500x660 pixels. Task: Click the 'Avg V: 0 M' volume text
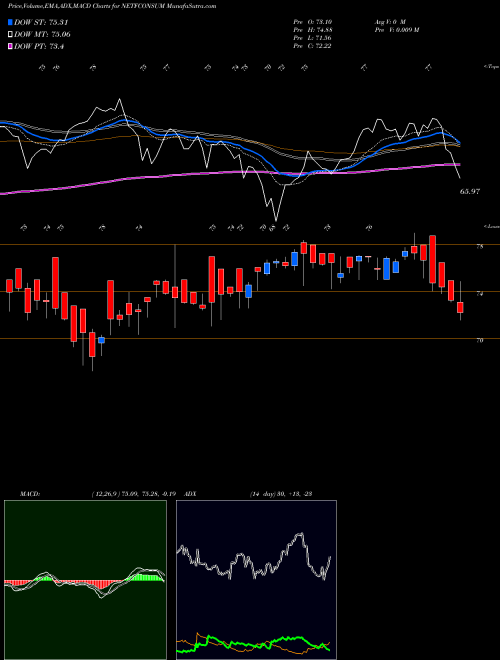[389, 21]
